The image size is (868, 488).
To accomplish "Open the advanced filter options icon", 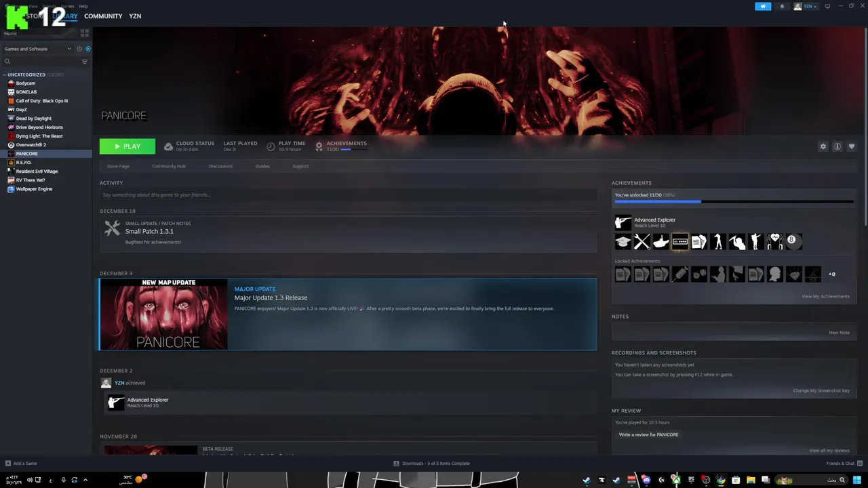I will click(x=85, y=62).
